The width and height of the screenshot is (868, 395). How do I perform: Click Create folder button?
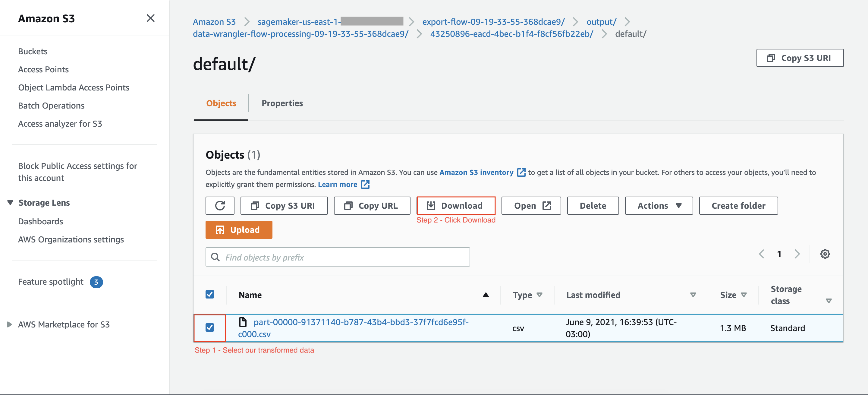(738, 206)
